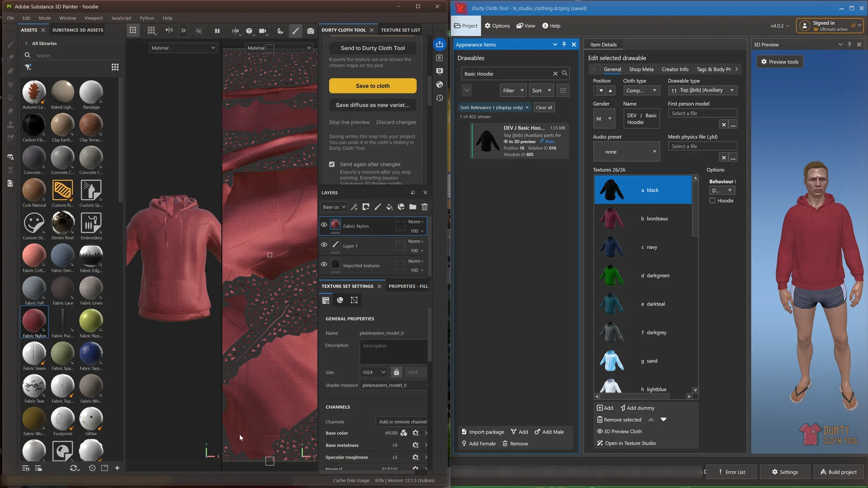Hide the Fabric Nylon layer
868x488 pixels.
tap(324, 225)
